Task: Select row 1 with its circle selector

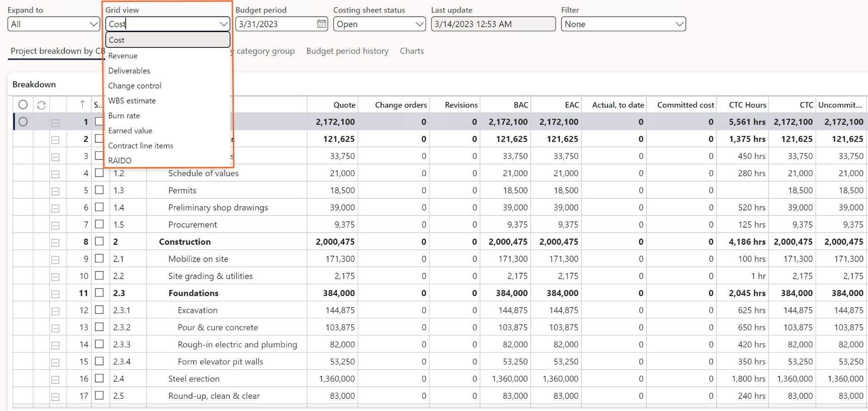Action: pyautogui.click(x=23, y=121)
